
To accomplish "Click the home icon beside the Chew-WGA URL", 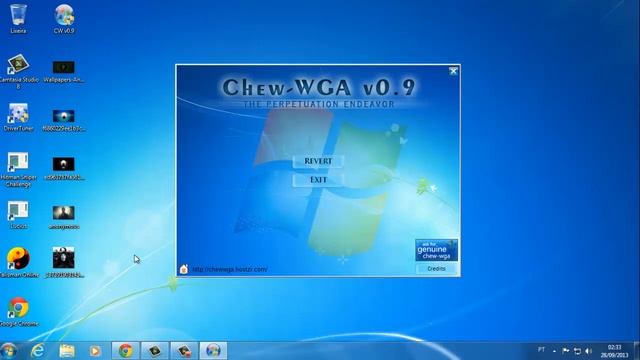I will (184, 269).
